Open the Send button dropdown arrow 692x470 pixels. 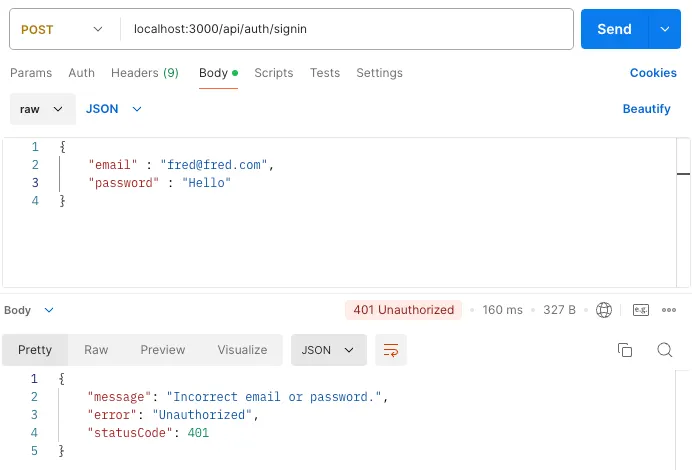(x=665, y=29)
